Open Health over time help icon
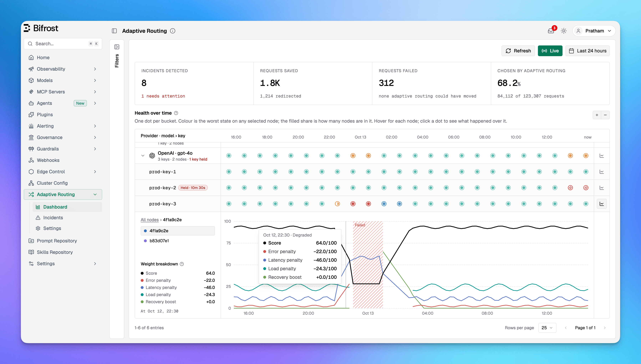 [x=176, y=113]
